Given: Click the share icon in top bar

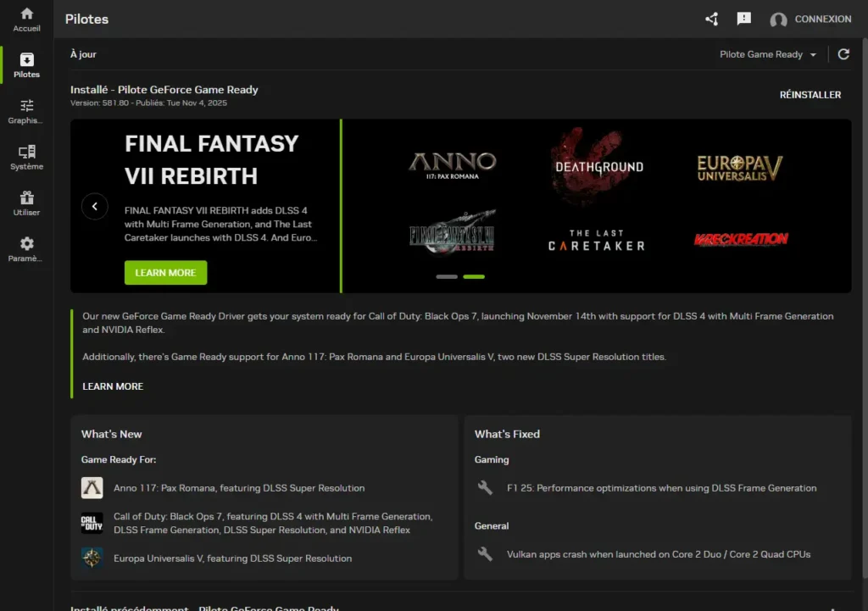Looking at the screenshot, I should click(x=711, y=19).
